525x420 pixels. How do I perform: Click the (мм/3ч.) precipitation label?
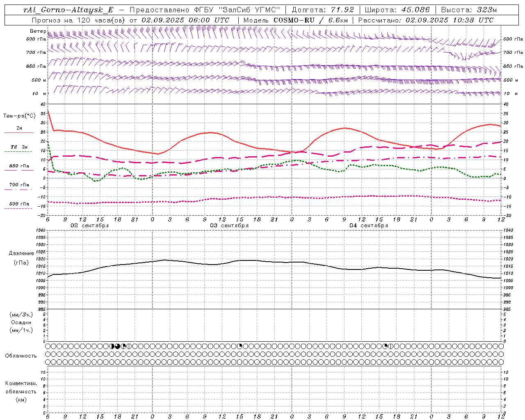pos(21,315)
